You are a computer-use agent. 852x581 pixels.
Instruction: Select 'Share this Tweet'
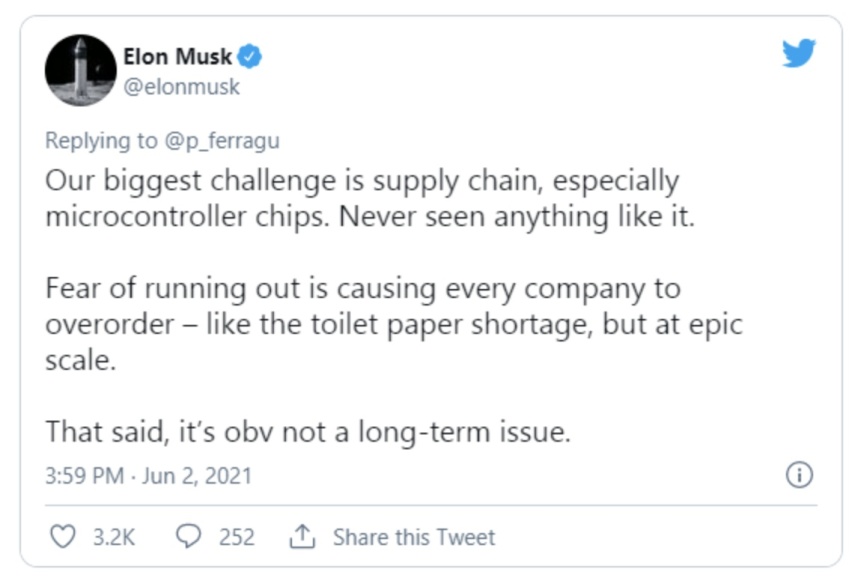coord(414,537)
